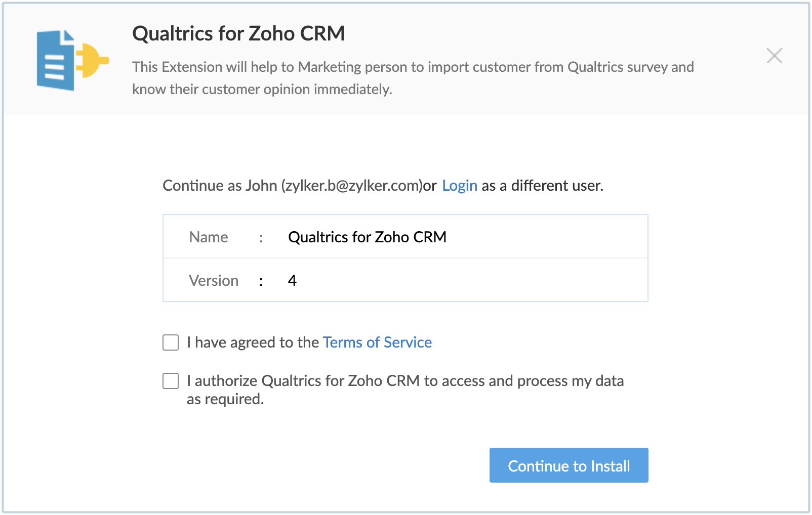812x515 pixels.
Task: Click the Qualtrics for Zoho CRM heading
Action: coord(238,34)
